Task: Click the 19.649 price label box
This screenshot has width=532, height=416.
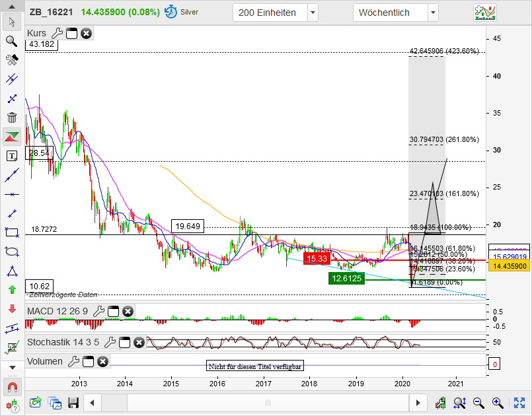Action: tap(188, 226)
